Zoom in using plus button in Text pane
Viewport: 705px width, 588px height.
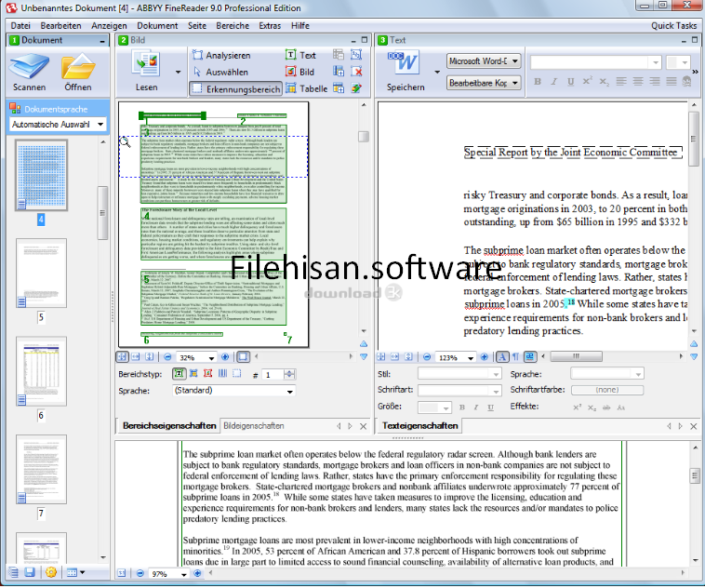pyautogui.click(x=485, y=356)
